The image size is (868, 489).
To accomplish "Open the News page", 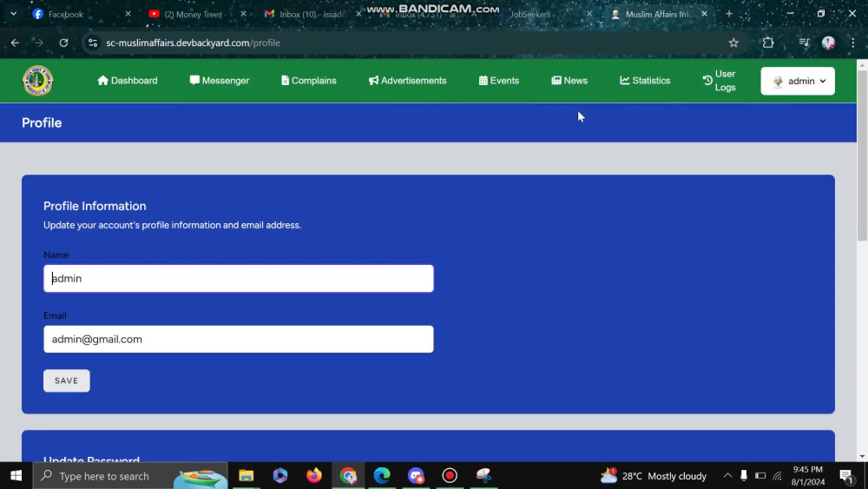I will point(569,81).
